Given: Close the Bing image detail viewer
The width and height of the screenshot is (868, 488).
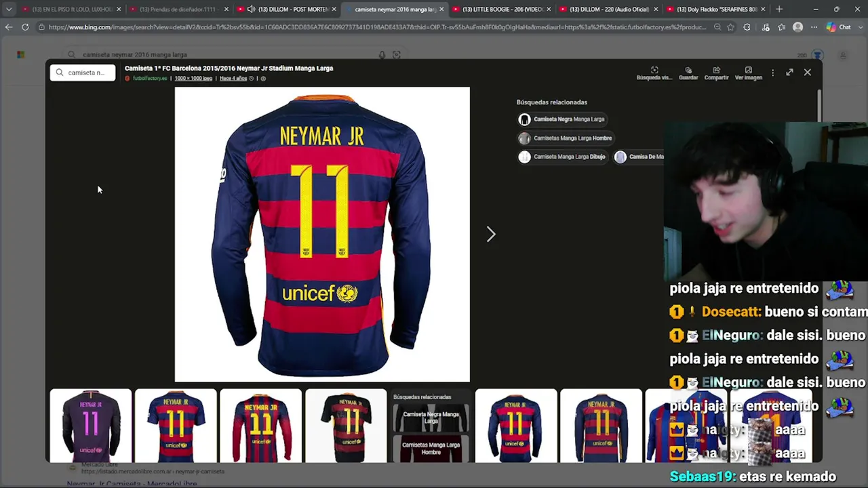Looking at the screenshot, I should tap(807, 72).
